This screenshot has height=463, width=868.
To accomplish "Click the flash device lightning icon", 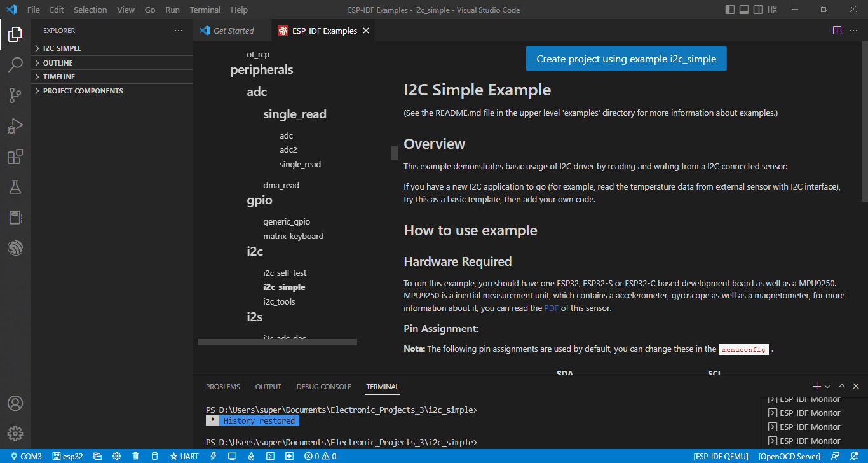I will (x=214, y=456).
